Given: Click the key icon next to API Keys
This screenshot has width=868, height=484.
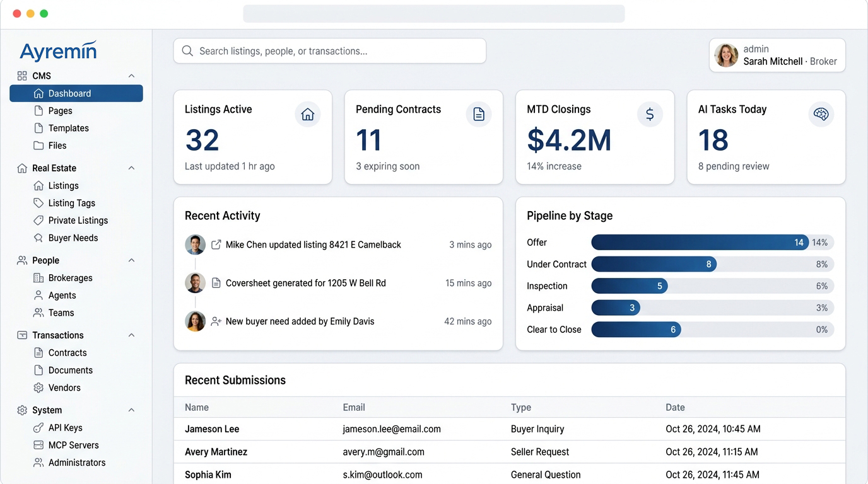Looking at the screenshot, I should 38,428.
